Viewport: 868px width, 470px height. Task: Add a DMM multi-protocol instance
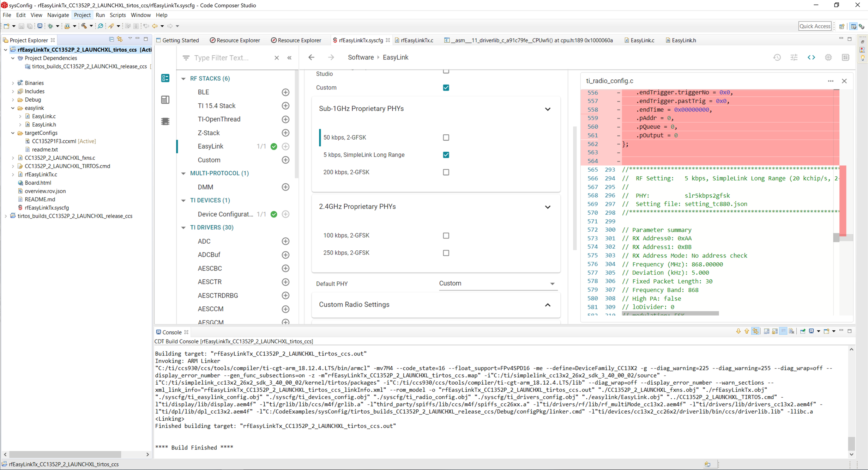[x=285, y=187]
